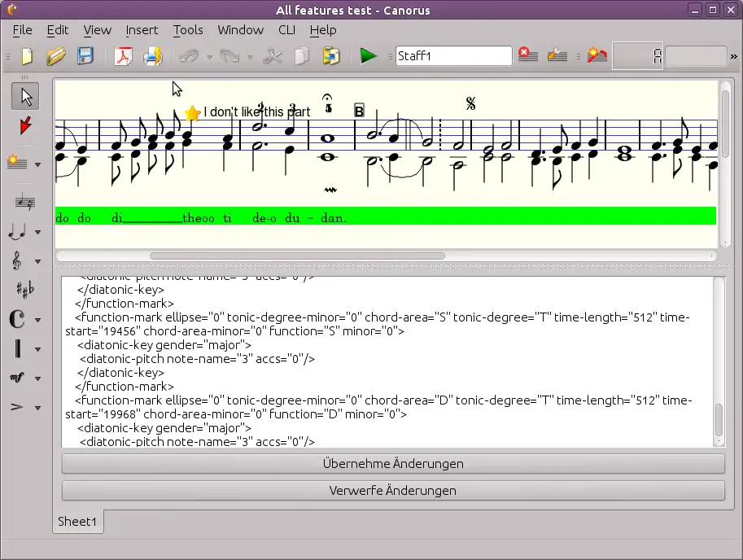
Task: Click the print preview icon
Action: pyautogui.click(x=153, y=56)
